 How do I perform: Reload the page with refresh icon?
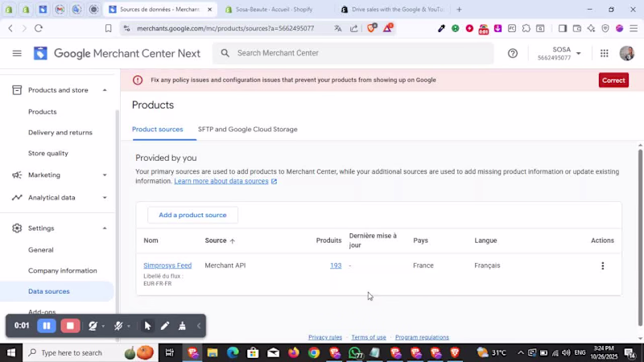[39, 28]
